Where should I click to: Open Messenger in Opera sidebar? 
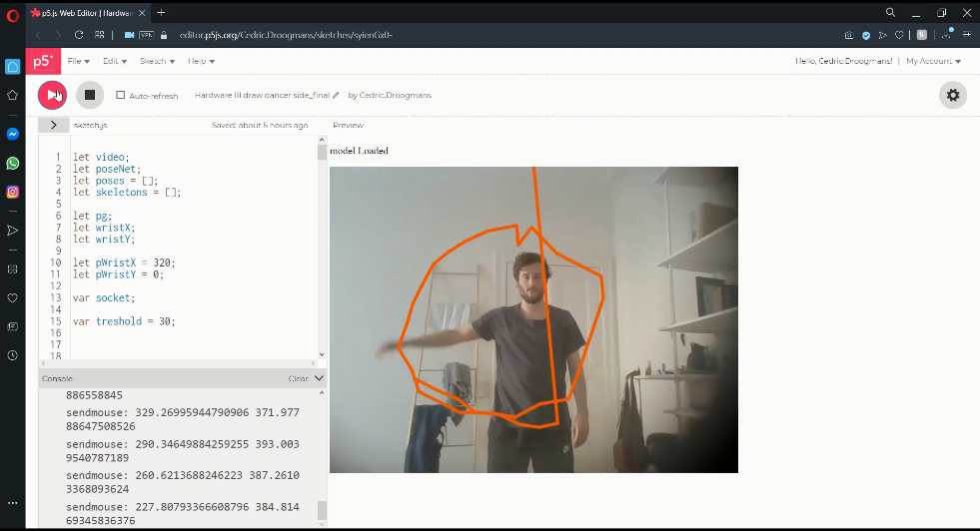(13, 134)
